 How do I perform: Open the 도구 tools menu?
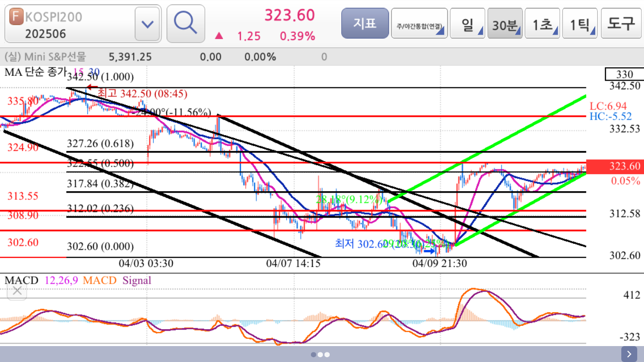(x=620, y=24)
